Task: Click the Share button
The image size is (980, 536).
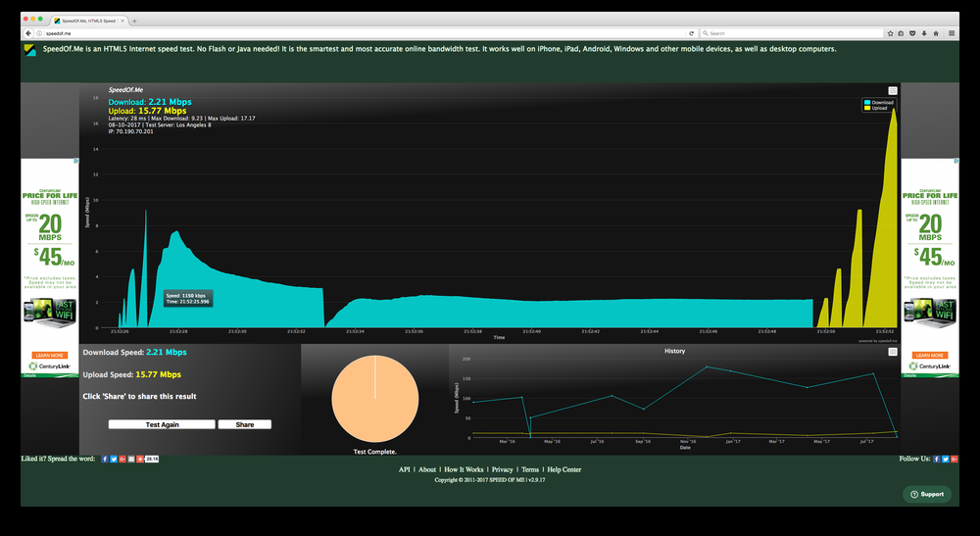Action: click(244, 424)
